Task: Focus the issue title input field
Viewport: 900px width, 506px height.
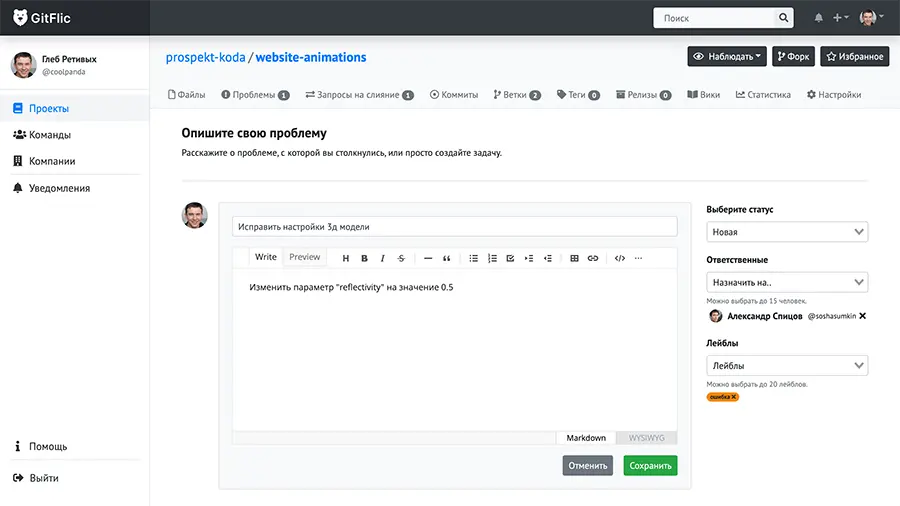Action: [x=455, y=227]
